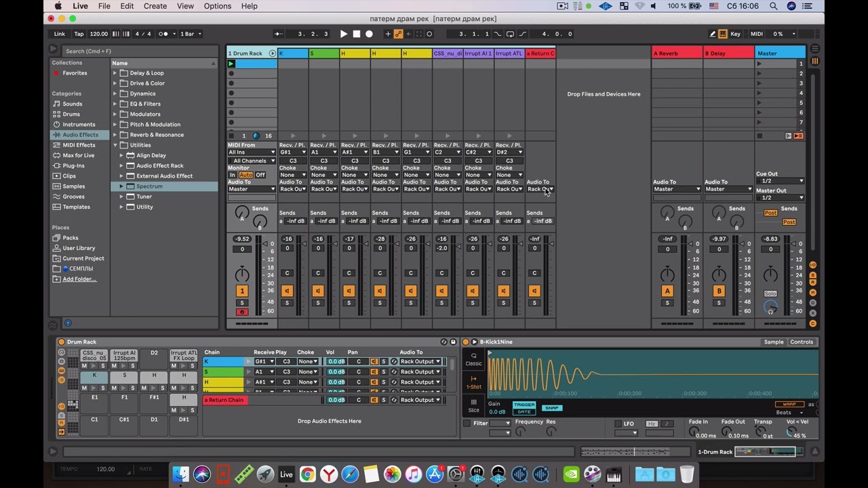The height and width of the screenshot is (488, 868).
Task: Open the Create menu
Action: click(x=155, y=6)
